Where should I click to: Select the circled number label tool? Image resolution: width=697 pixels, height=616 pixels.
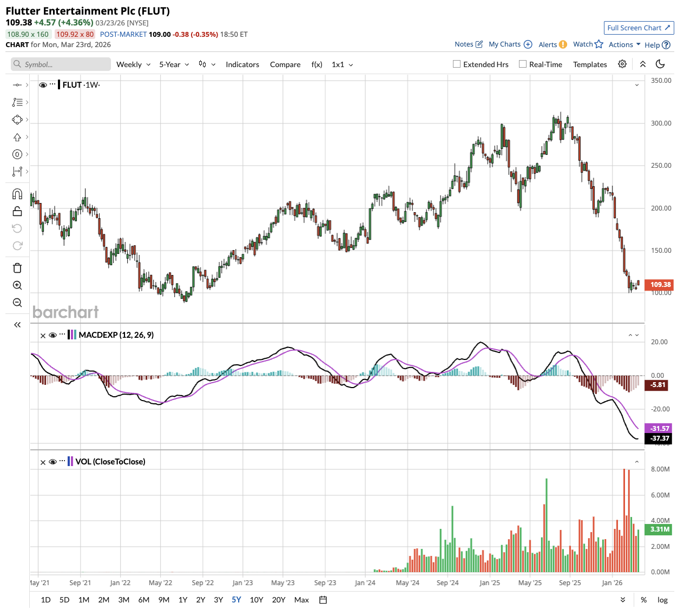pyautogui.click(x=17, y=154)
